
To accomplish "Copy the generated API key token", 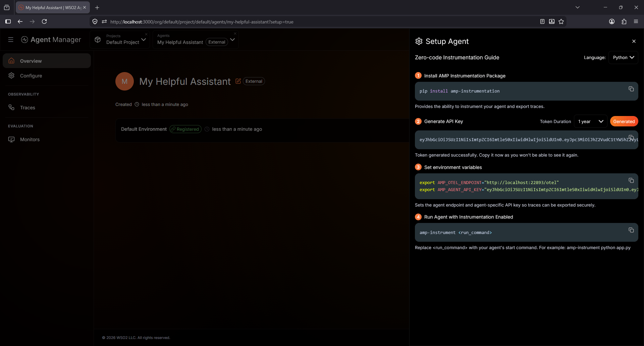I will (x=631, y=137).
